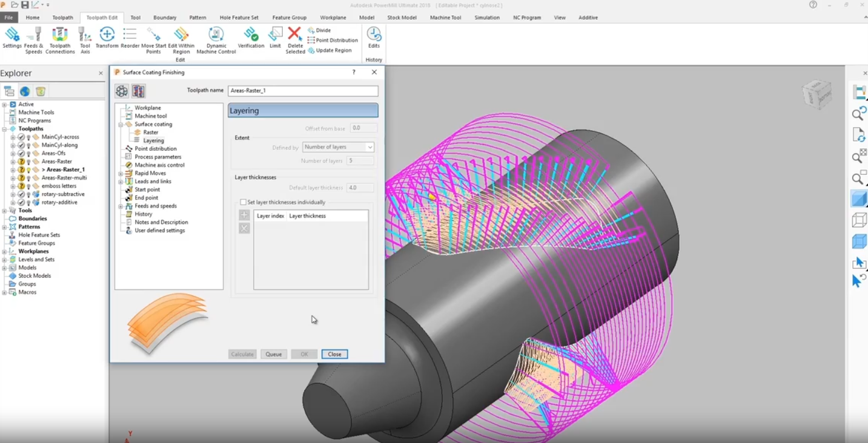Toggle lightbulb for the rotary-additive toolpath

28,203
